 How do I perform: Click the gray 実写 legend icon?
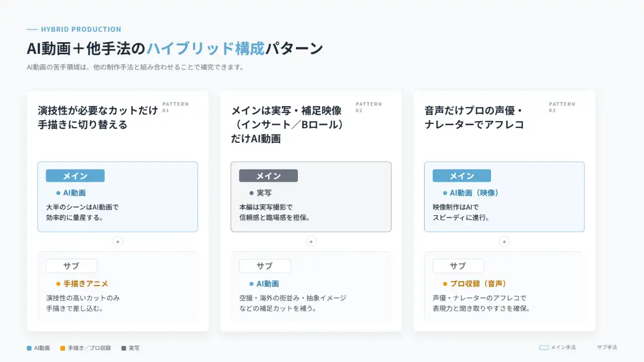click(123, 347)
